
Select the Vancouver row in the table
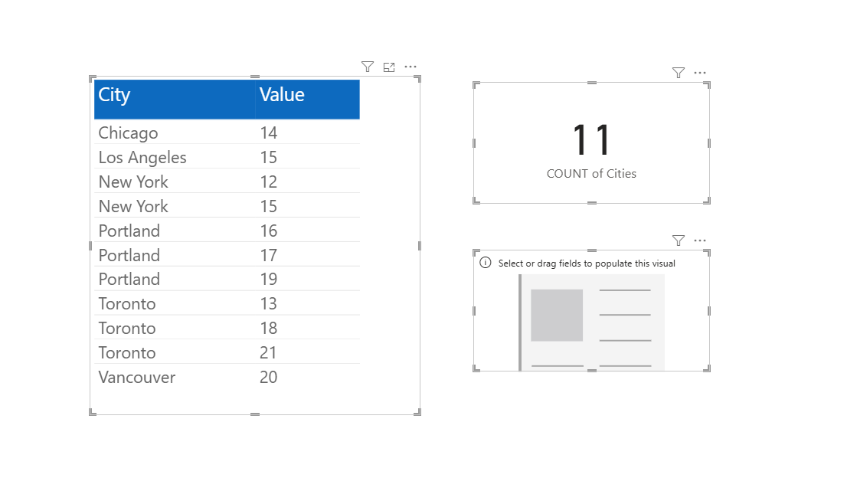[x=137, y=378]
